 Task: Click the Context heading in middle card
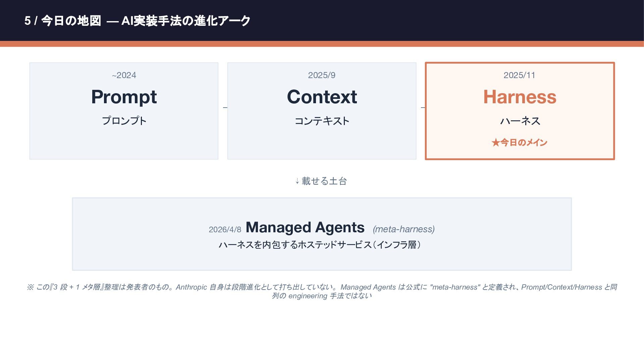click(322, 97)
